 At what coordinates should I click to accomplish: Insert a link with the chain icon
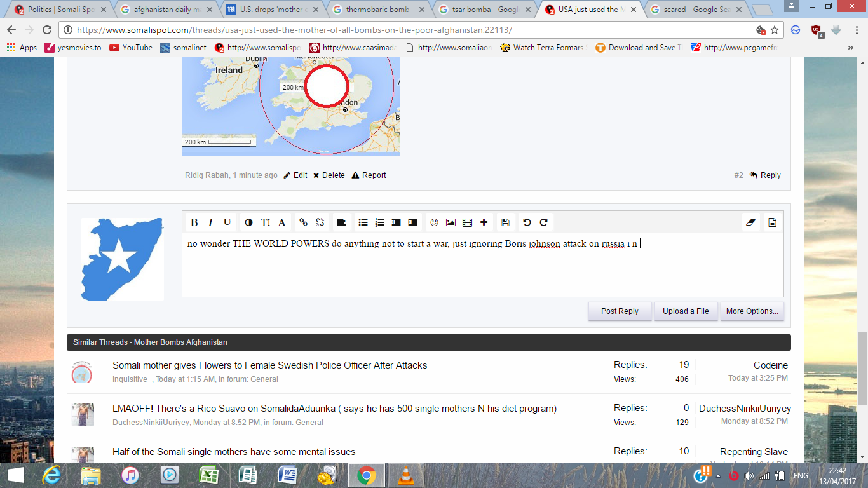304,222
